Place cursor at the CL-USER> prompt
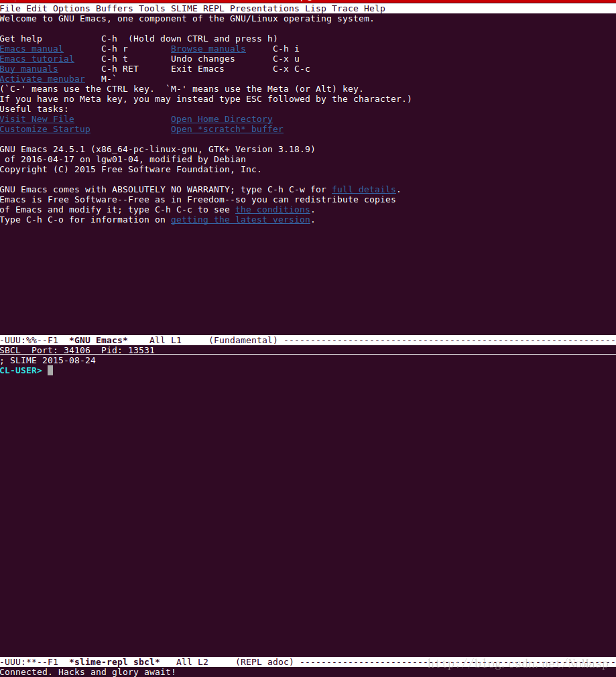616x677 pixels. [x=50, y=371]
